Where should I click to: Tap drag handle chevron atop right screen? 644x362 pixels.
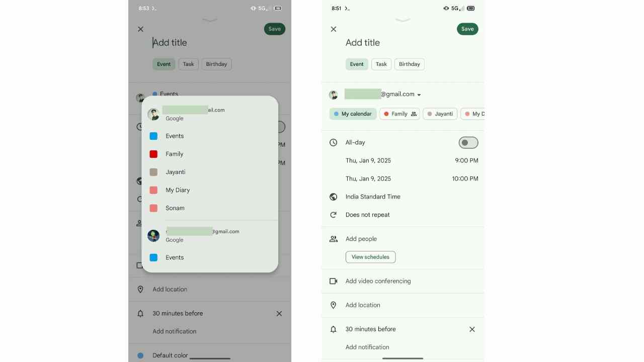[x=403, y=20]
